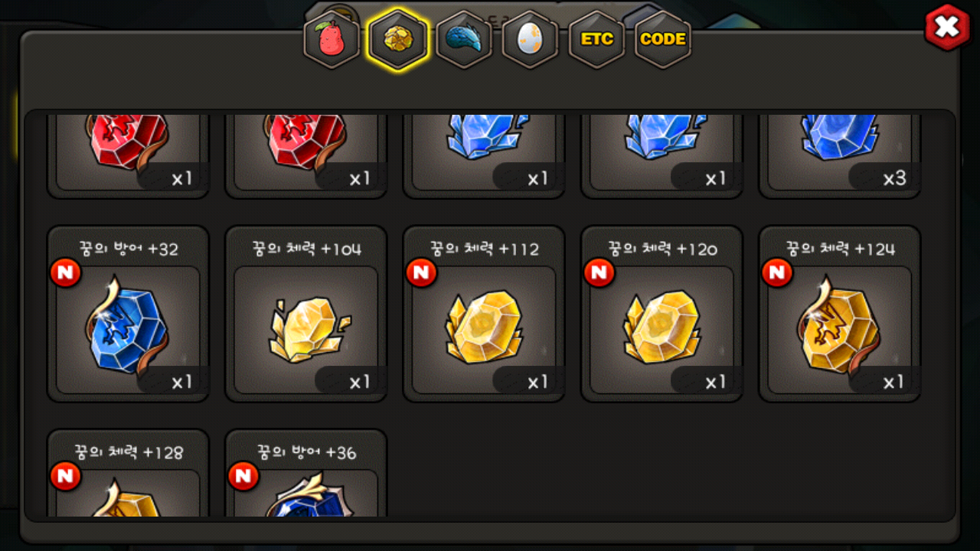980x551 pixels.
Task: Open the egg category tab
Action: (x=530, y=40)
